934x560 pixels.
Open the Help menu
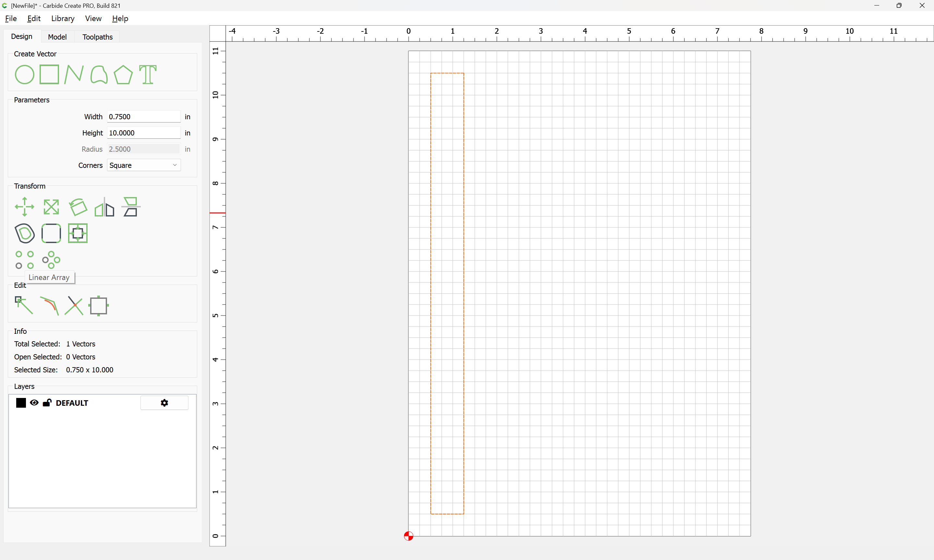(x=120, y=18)
